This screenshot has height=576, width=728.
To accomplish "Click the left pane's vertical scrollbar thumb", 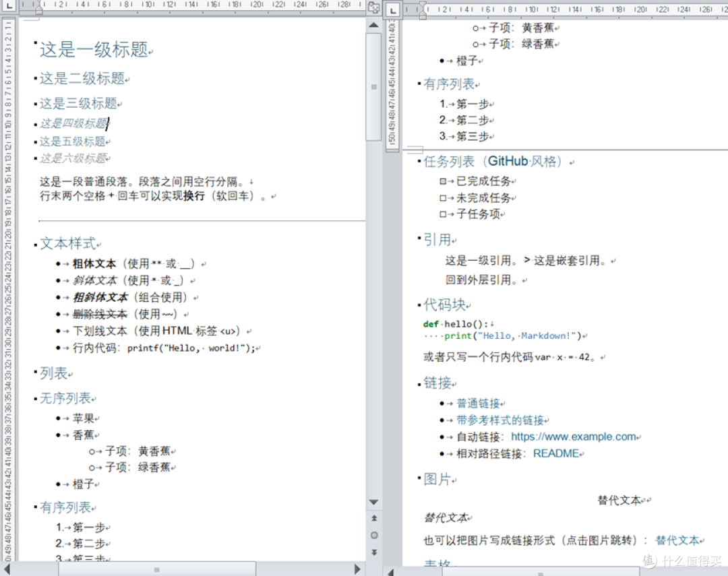I will pyautogui.click(x=373, y=87).
